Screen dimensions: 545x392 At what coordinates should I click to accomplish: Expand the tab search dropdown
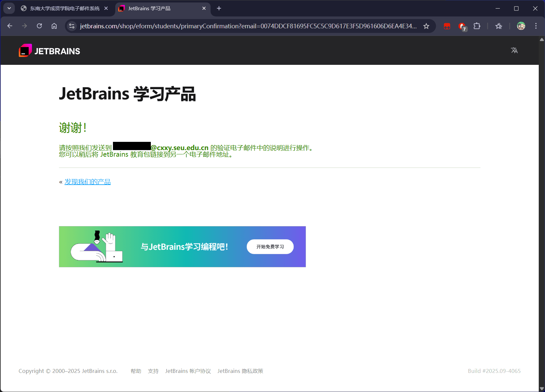[9, 8]
